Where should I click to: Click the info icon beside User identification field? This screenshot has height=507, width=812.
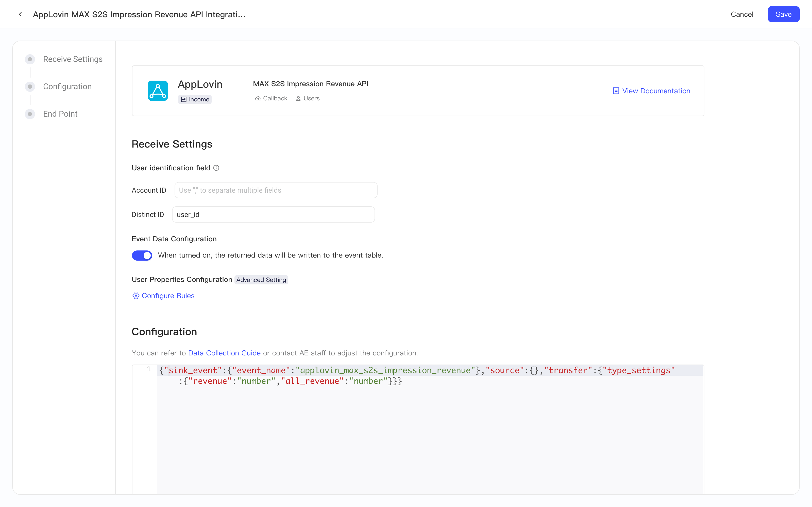click(x=216, y=168)
